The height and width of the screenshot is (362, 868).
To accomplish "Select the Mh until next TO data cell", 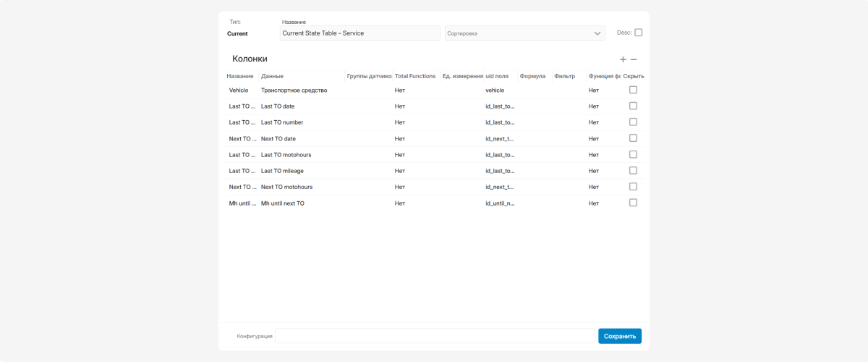I will (x=283, y=203).
